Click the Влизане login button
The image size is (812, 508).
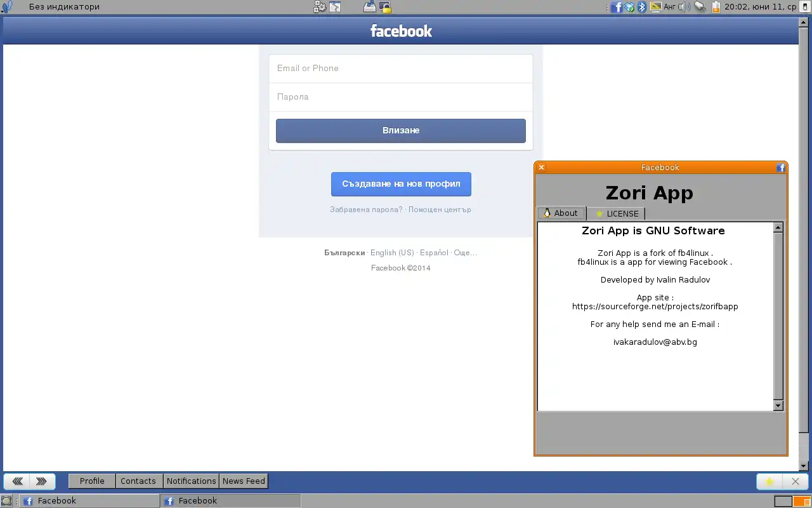point(401,131)
